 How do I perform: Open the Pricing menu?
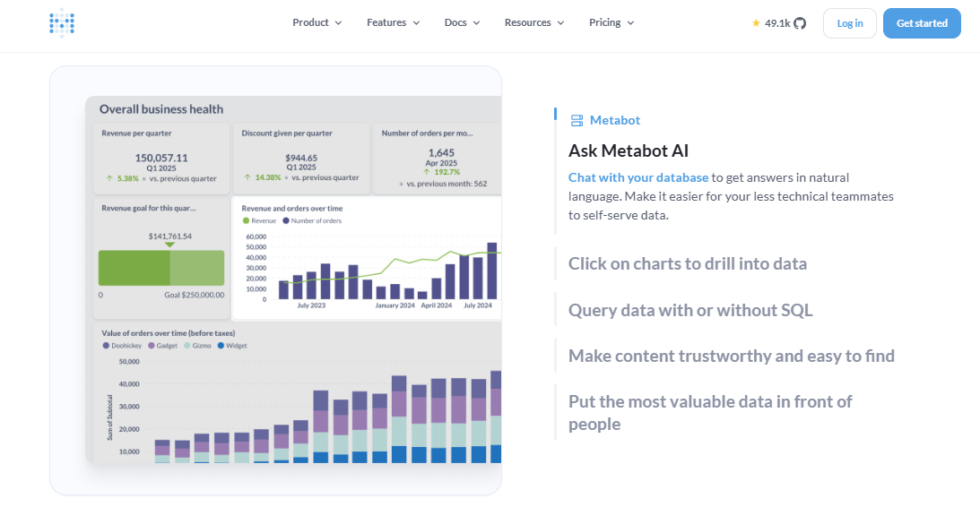click(x=611, y=22)
